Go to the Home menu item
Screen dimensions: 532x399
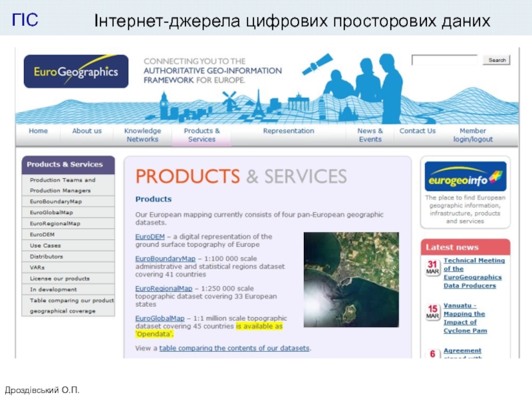tap(38, 131)
